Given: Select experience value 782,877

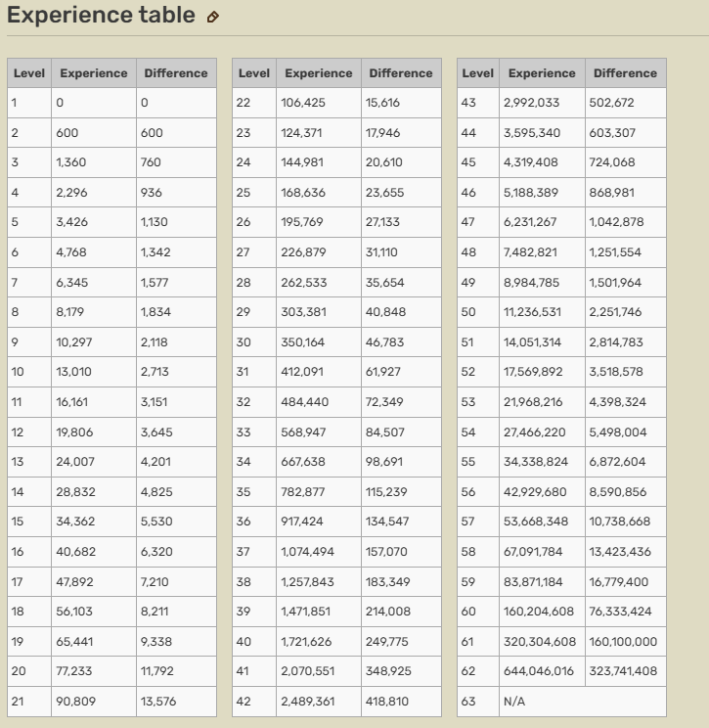Looking at the screenshot, I should (303, 492).
